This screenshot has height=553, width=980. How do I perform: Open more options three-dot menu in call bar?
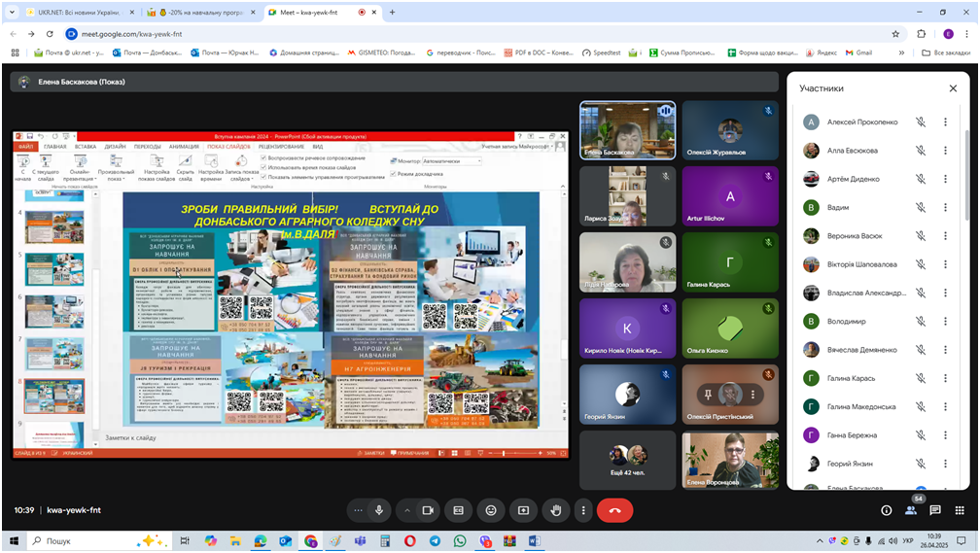583,510
